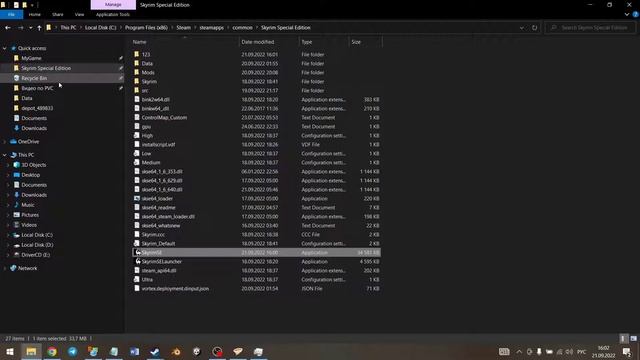Open Microsoft Word from the taskbar

coord(135,351)
